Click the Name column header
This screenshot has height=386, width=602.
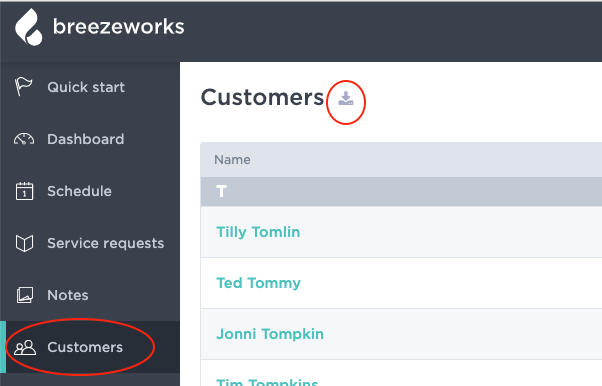tap(232, 159)
